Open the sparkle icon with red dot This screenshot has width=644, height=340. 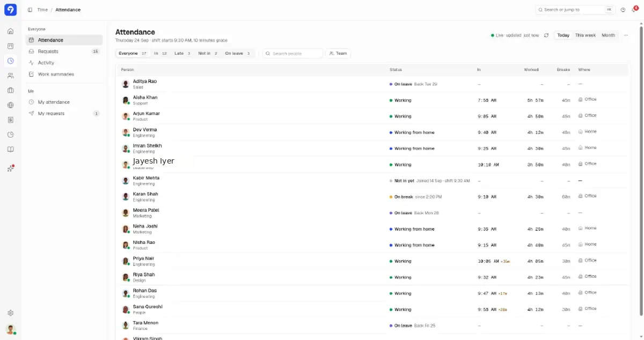10,168
